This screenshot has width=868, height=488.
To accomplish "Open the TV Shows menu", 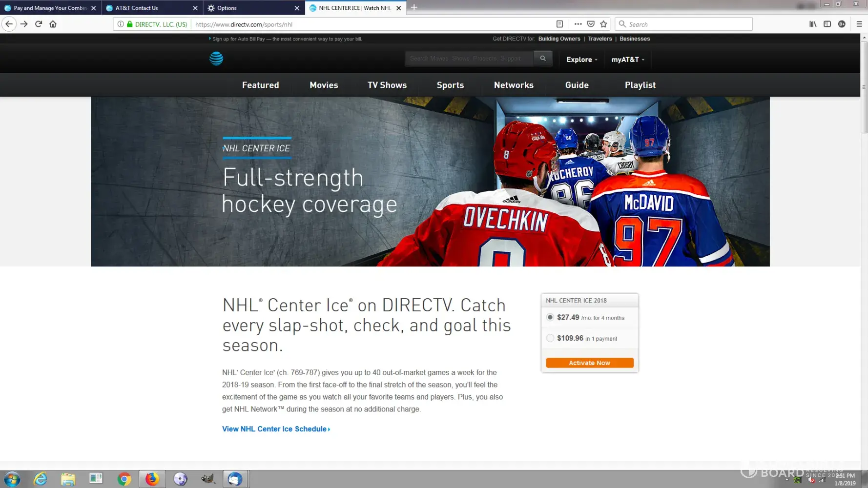I will 387,85.
